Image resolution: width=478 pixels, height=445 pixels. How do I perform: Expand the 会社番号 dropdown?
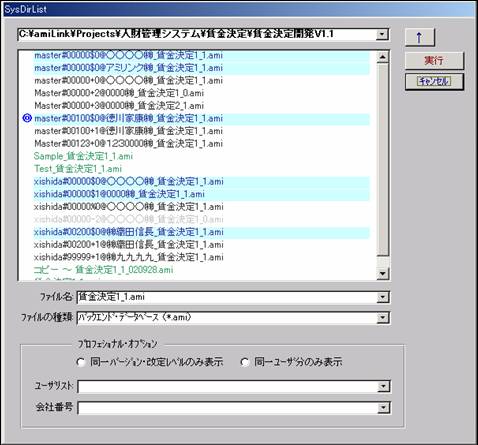(x=383, y=408)
